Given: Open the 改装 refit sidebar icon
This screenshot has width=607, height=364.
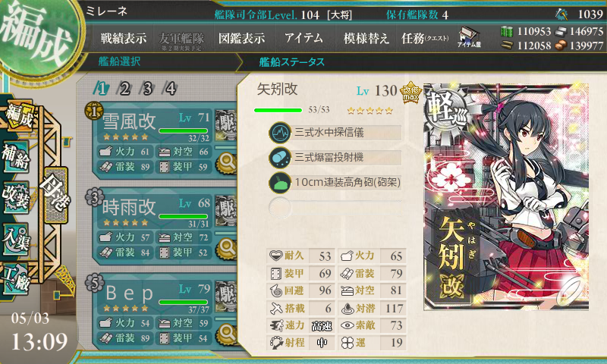Looking at the screenshot, I should (16, 196).
